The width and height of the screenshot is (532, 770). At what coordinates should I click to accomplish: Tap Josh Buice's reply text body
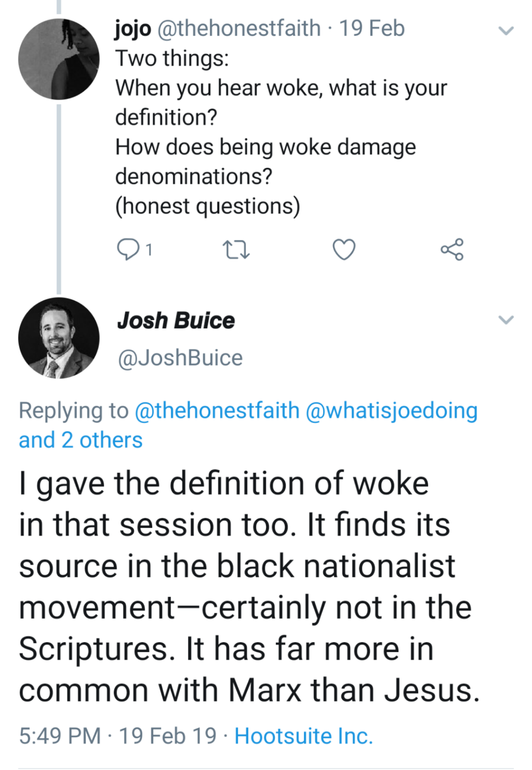248,587
